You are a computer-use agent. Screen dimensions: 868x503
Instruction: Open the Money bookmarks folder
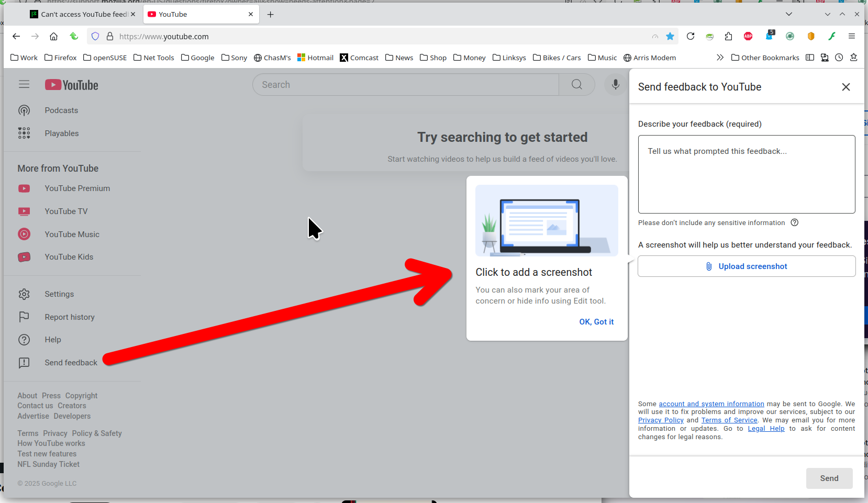pos(470,58)
